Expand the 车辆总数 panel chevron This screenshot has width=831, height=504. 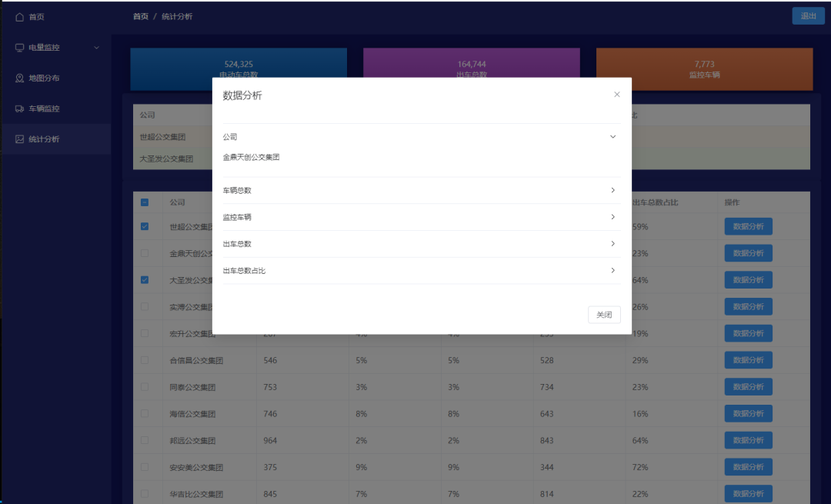pos(612,190)
